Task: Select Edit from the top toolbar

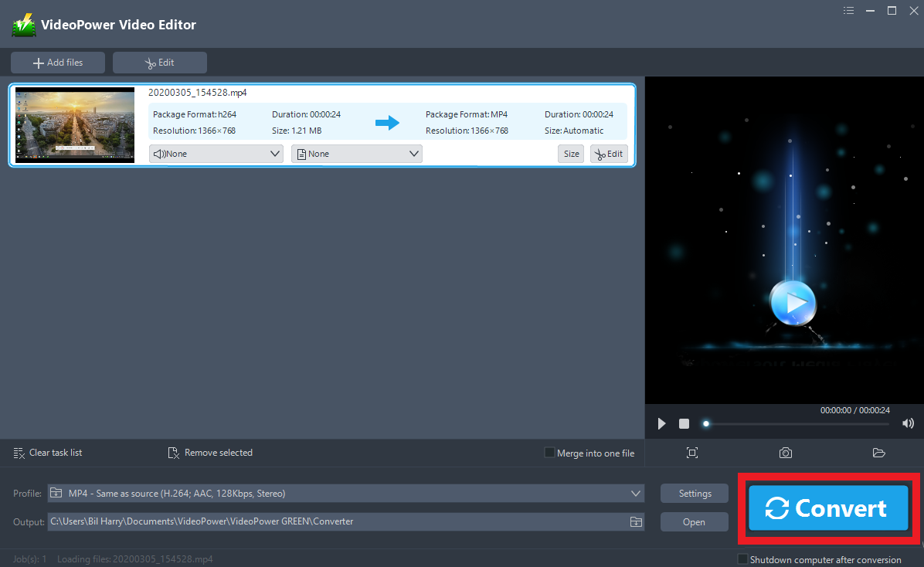Action: click(x=160, y=62)
